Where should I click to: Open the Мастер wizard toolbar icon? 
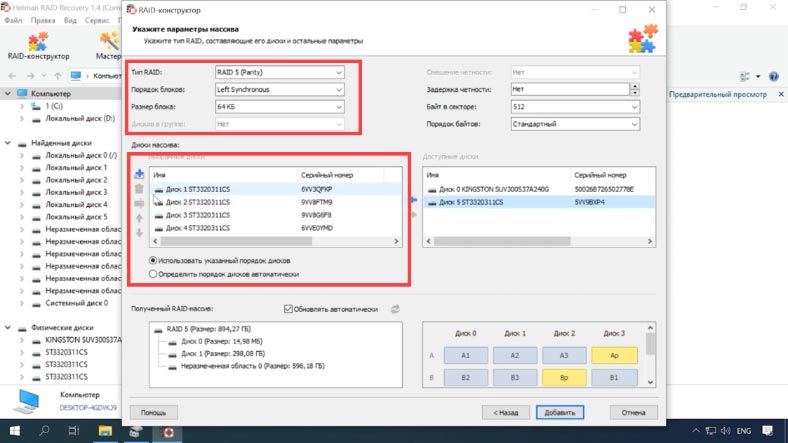[x=108, y=47]
